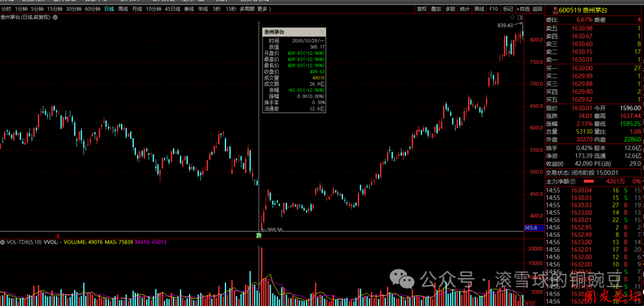Image resolution: width=644 pixels, height=306 pixels.
Task: Expand the chart title dropdown arrow
Action: (55, 18)
